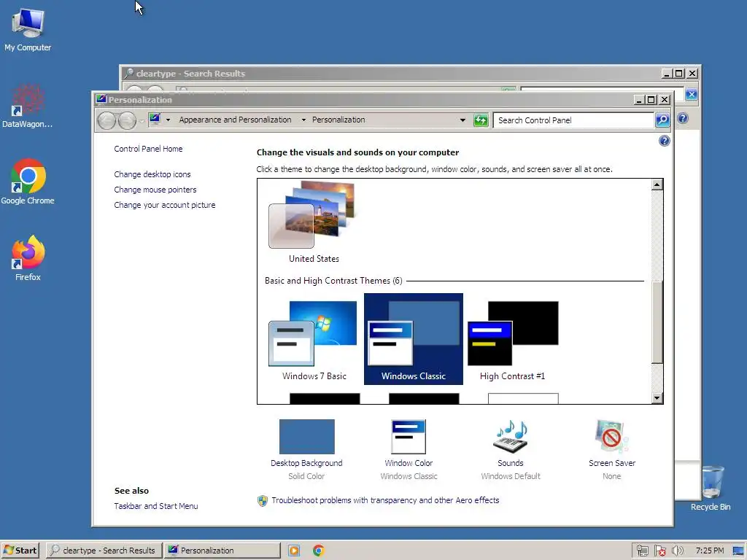Viewport: 747px width, 560px height.
Task: Click the volume icon in system tray
Action: [x=677, y=551]
